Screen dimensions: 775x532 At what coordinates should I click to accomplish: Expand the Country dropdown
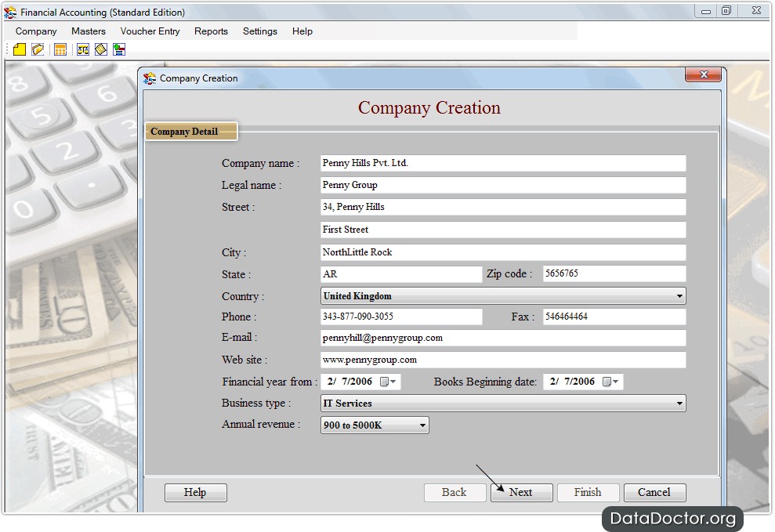click(679, 296)
